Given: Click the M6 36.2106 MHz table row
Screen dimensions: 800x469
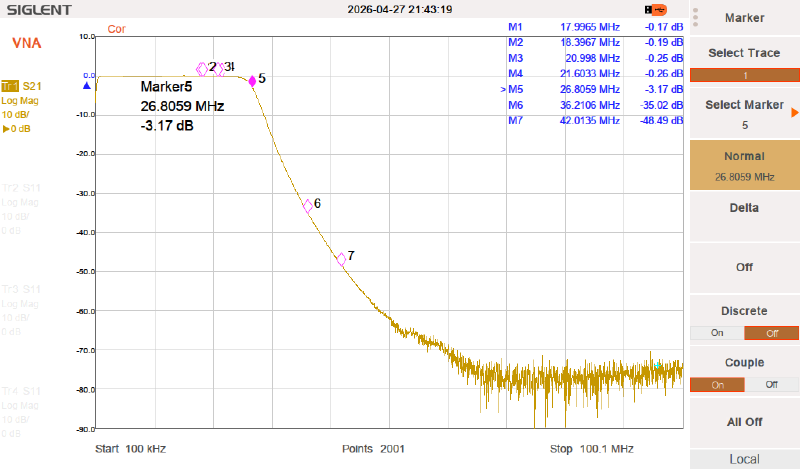Looking at the screenshot, I should pos(595,105).
